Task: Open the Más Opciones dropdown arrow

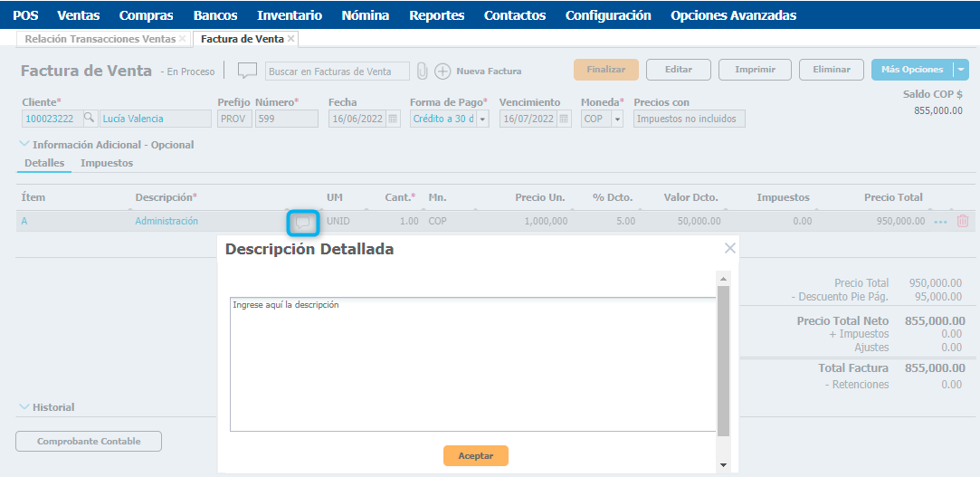Action: pyautogui.click(x=961, y=70)
